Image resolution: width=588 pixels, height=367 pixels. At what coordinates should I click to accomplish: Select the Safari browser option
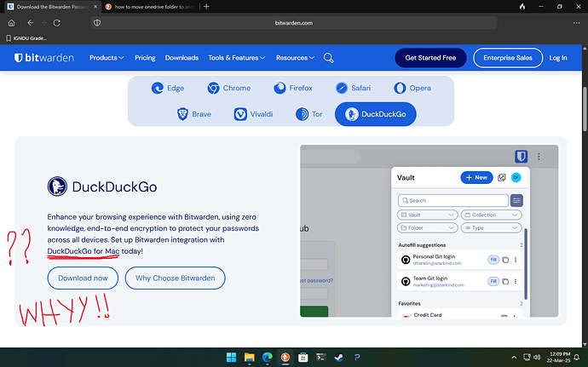pyautogui.click(x=353, y=88)
